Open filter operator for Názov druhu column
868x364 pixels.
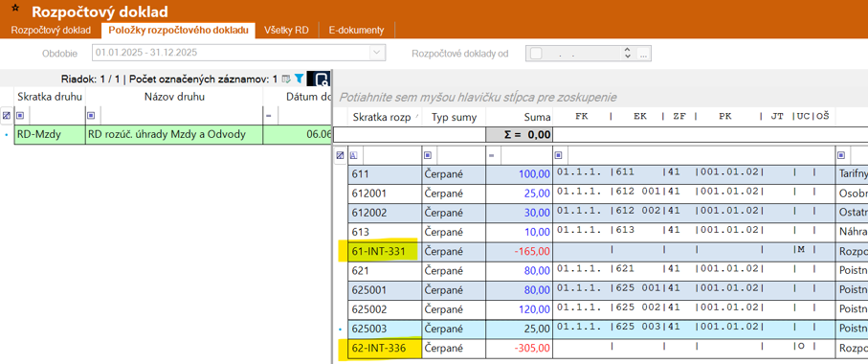click(x=91, y=116)
